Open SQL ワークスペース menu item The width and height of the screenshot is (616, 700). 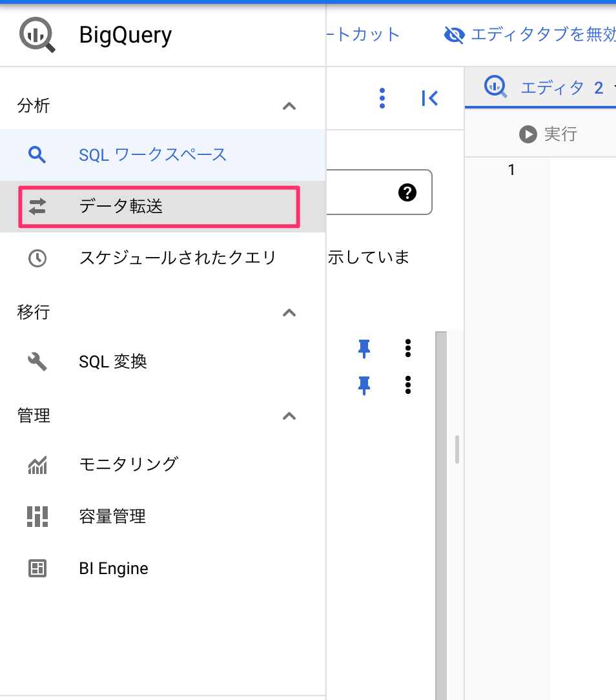(x=163, y=155)
